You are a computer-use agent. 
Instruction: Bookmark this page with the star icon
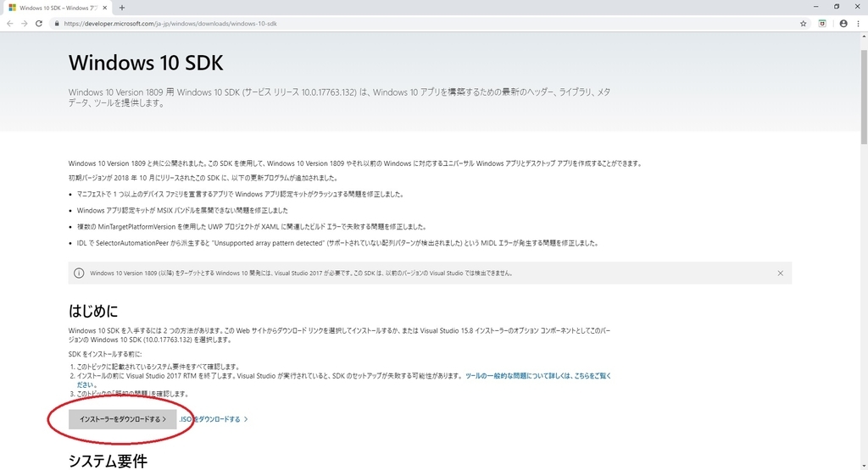click(804, 24)
